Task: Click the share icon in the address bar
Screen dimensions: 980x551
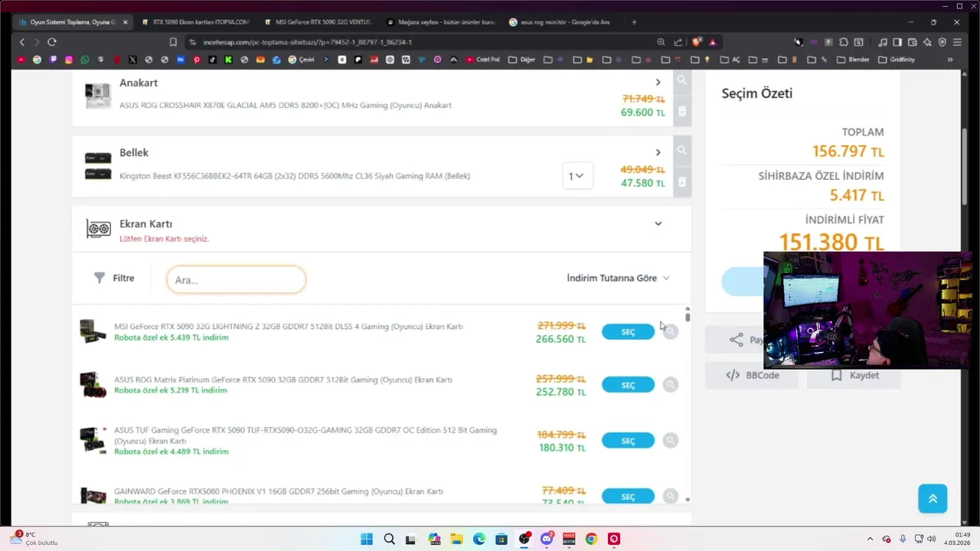Action: (x=678, y=42)
